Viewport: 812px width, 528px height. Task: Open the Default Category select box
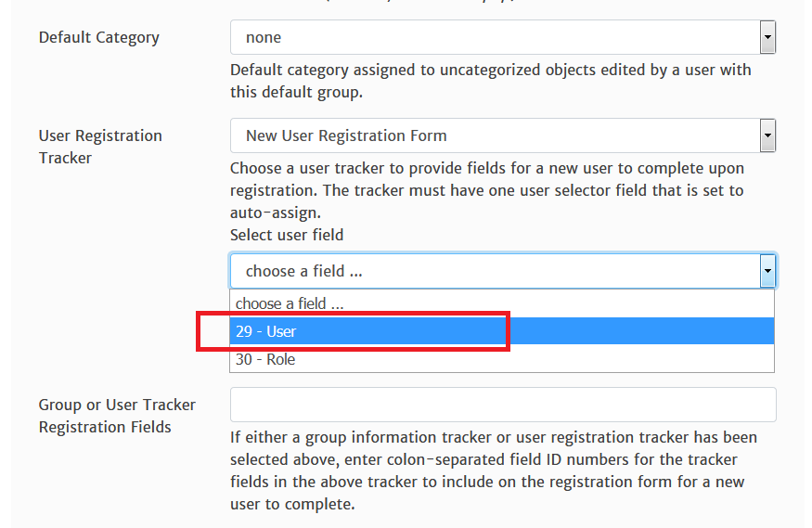503,37
